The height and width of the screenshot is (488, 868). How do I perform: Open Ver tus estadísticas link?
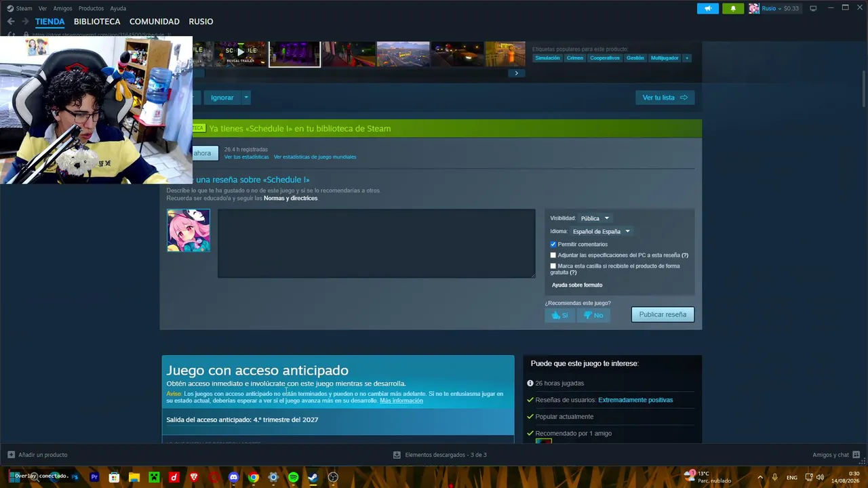point(247,157)
